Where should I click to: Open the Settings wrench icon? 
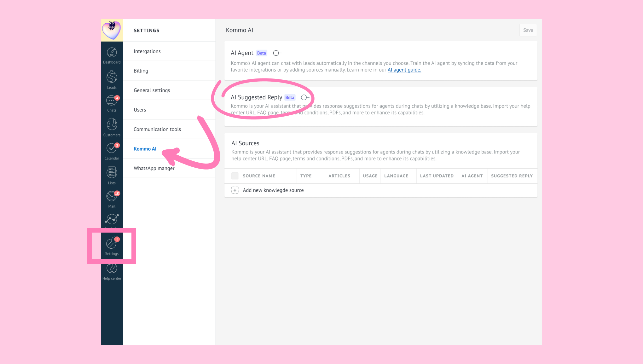pos(112,243)
